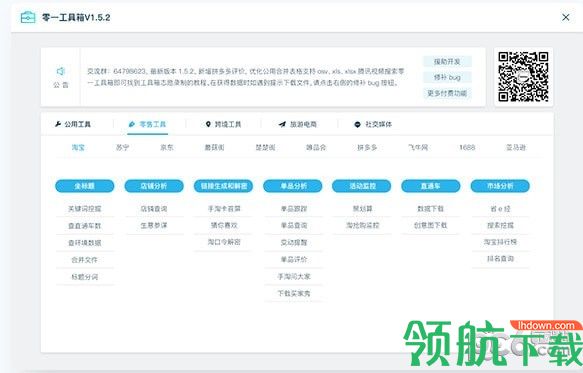The image size is (583, 373).
Task: Choose the 飞牛网 sub-tab
Action: click(418, 148)
